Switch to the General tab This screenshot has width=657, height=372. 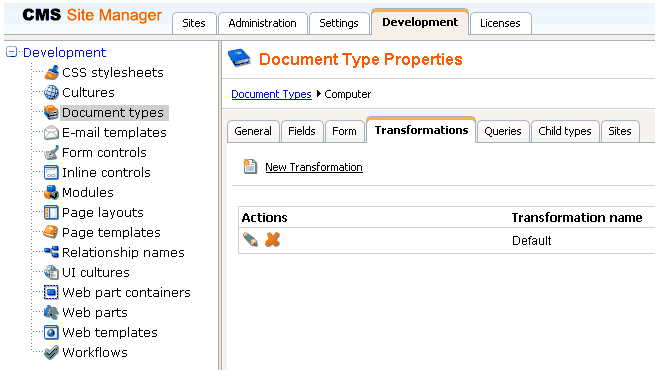pyautogui.click(x=253, y=131)
